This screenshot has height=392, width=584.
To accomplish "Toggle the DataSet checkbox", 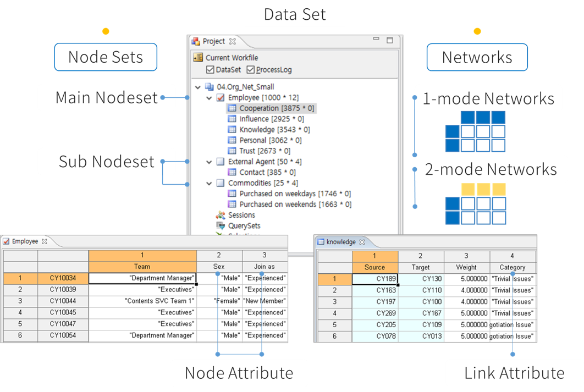I will [x=210, y=70].
